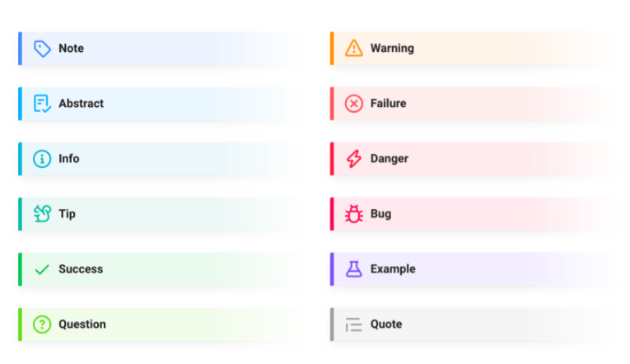Click the Quote lines icon
Screen dimensions: 630x364
[354, 324]
